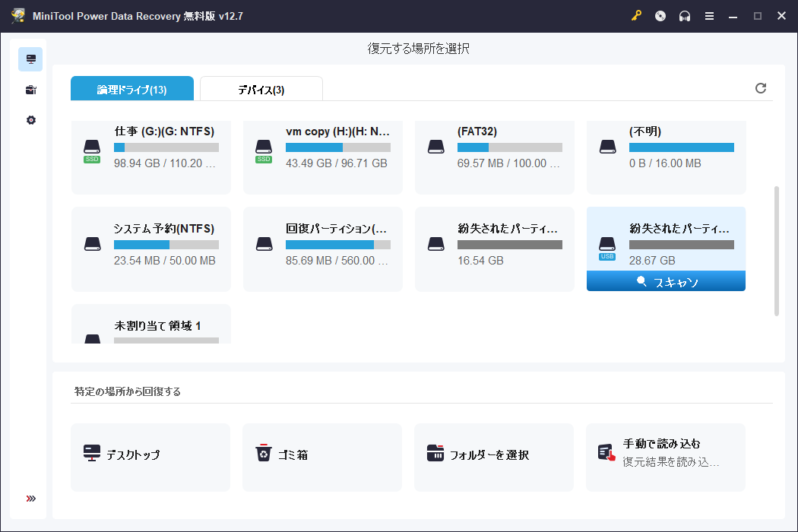Open the license key registration icon

click(636, 15)
